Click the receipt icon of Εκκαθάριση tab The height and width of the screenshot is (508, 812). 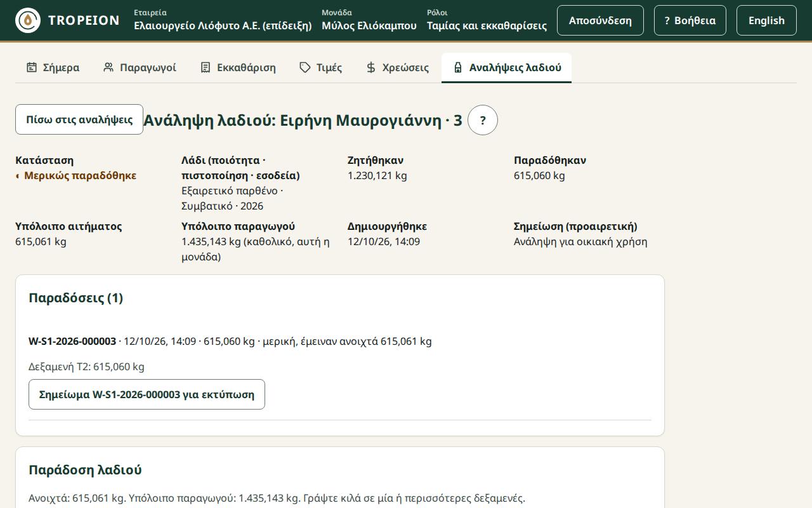click(206, 67)
